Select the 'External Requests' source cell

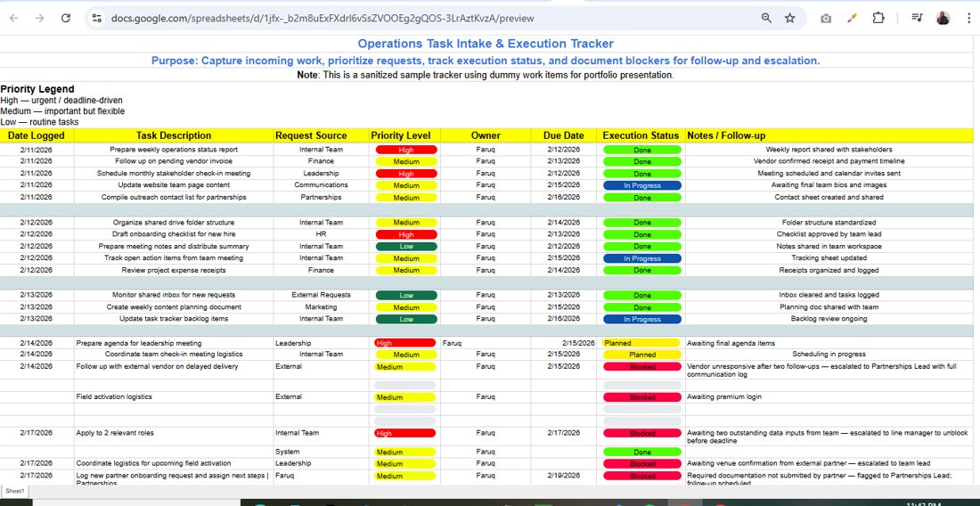point(322,295)
